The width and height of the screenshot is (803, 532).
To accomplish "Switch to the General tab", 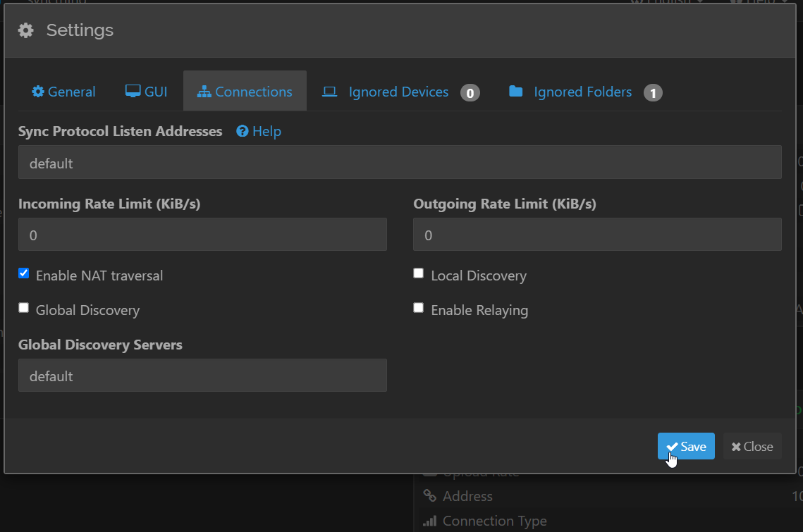I will click(64, 92).
